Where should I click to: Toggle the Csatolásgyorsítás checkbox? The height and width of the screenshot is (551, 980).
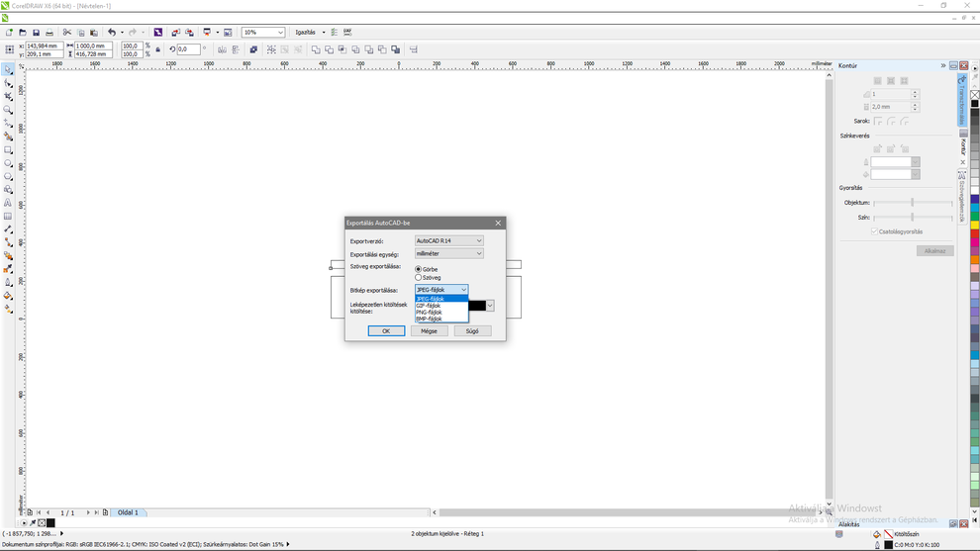(874, 231)
